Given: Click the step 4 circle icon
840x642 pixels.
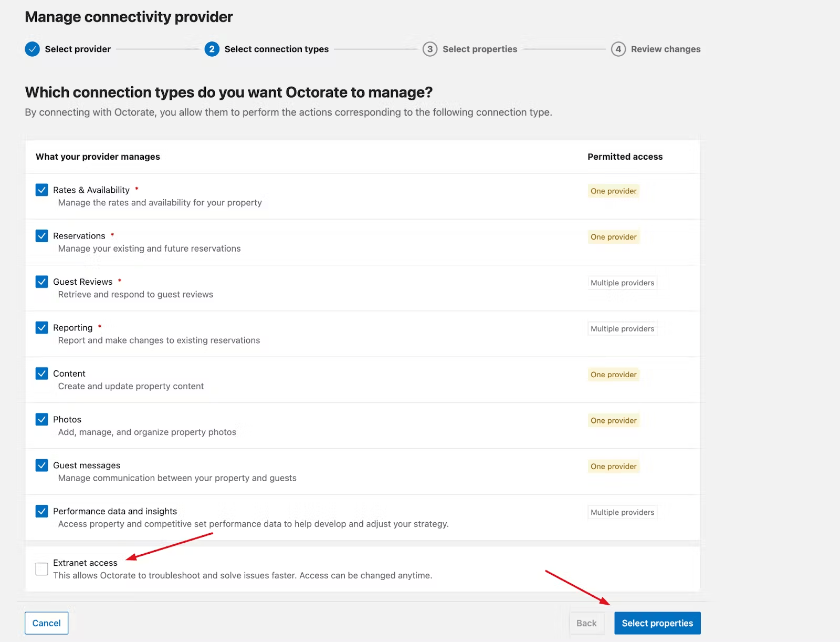Looking at the screenshot, I should (618, 49).
